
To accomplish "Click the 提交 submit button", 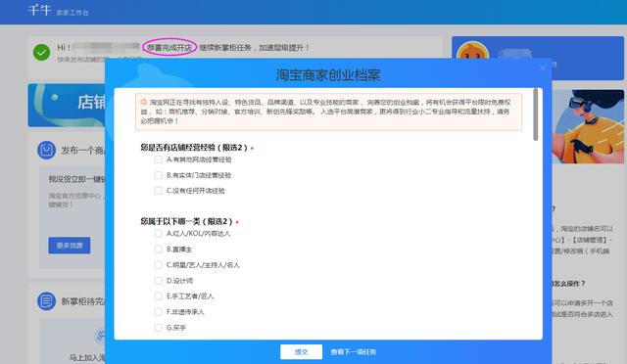I will pyautogui.click(x=301, y=351).
